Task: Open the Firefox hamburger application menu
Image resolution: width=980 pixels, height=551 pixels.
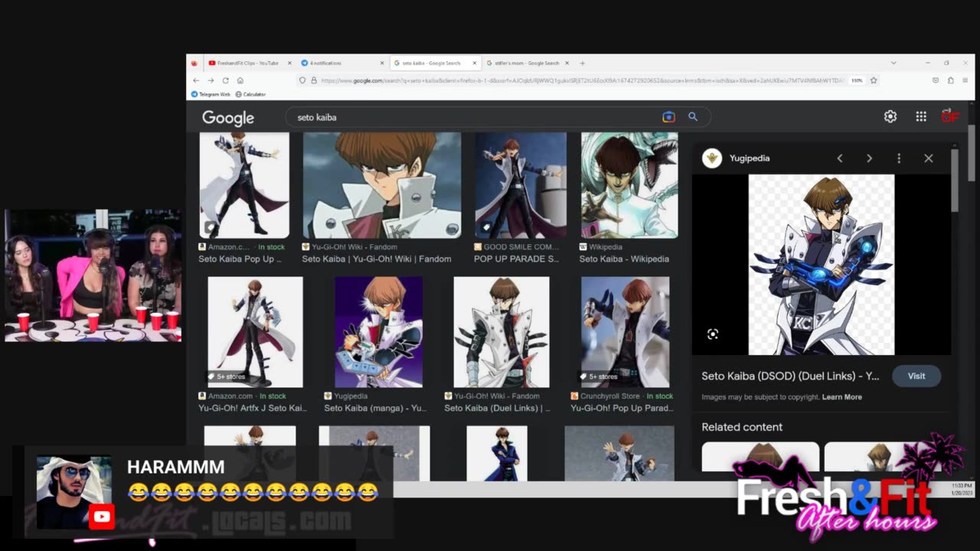Action: tap(964, 80)
